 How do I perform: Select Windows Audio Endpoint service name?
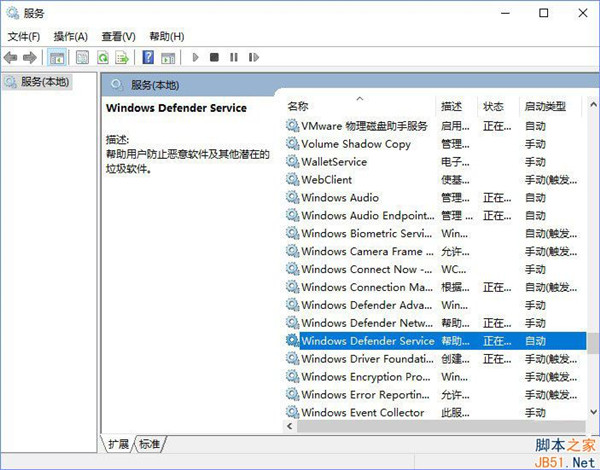368,215
